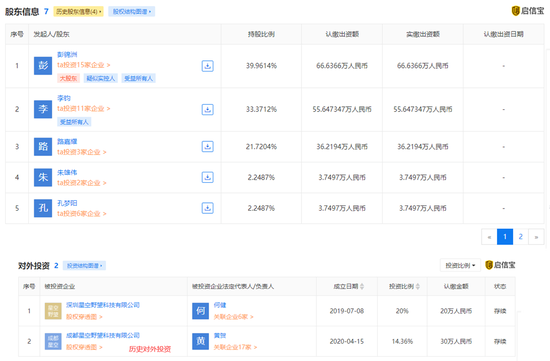The width and height of the screenshot is (550, 361).
Task: Select the 14.36% investment ratio cell
Action: [x=402, y=341]
